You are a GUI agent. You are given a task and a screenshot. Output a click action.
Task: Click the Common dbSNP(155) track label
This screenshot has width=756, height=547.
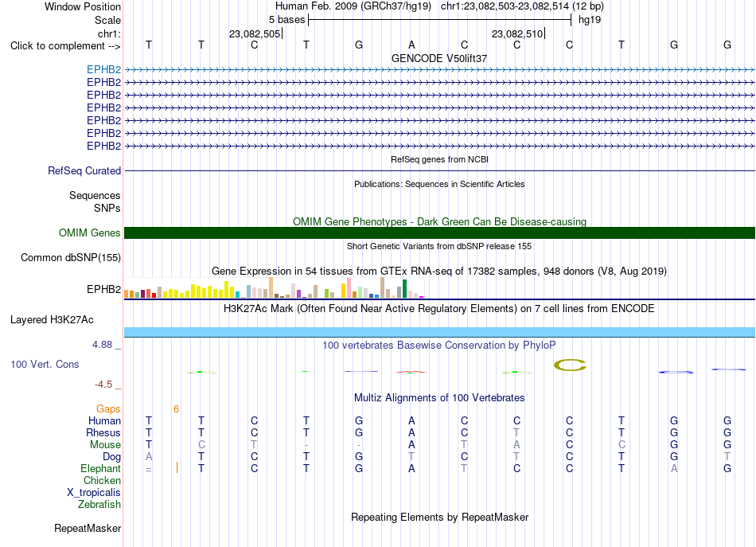tap(71, 258)
